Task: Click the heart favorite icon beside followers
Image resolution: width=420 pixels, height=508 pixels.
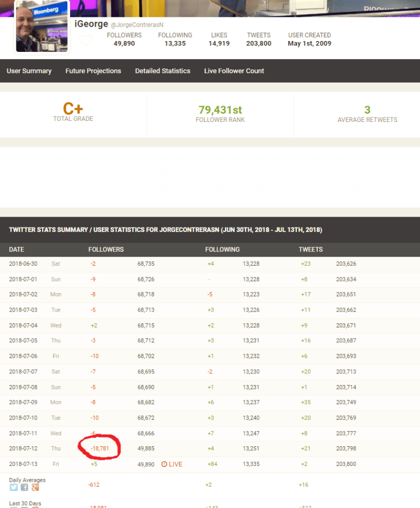Action: [85, 40]
